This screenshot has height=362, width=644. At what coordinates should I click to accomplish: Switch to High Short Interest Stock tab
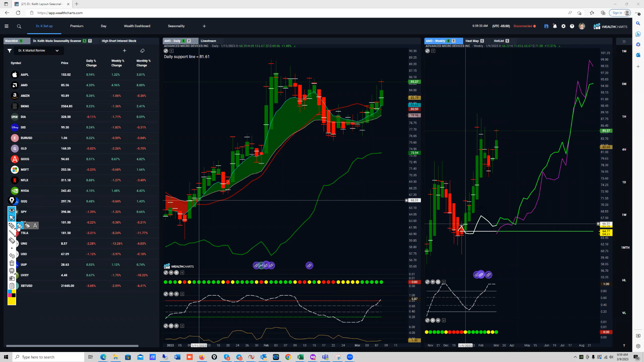[x=119, y=41]
